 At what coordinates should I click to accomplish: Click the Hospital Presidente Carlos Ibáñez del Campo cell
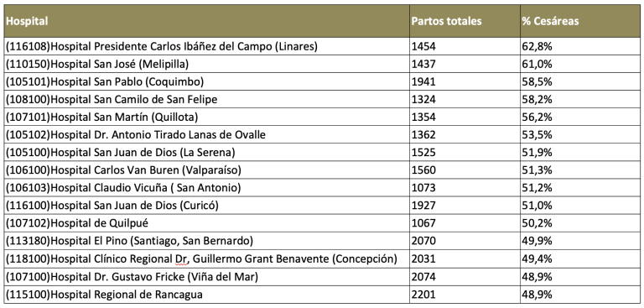pyautogui.click(x=207, y=46)
